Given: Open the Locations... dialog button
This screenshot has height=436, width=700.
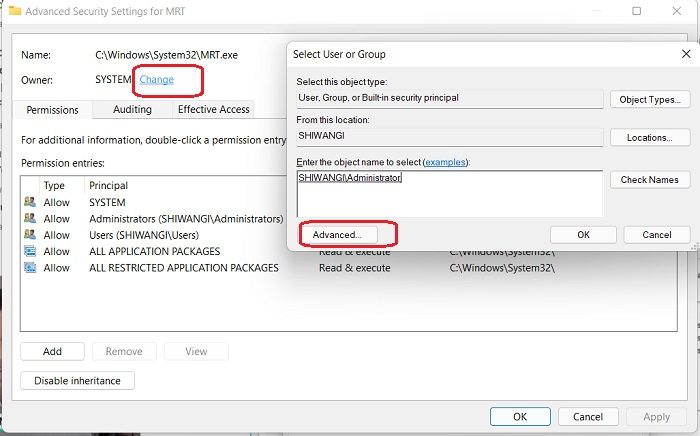Looking at the screenshot, I should pyautogui.click(x=649, y=138).
